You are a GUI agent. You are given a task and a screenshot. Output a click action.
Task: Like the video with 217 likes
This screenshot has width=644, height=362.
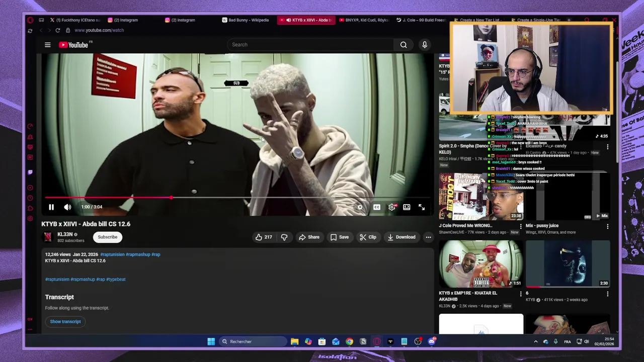pyautogui.click(x=264, y=237)
